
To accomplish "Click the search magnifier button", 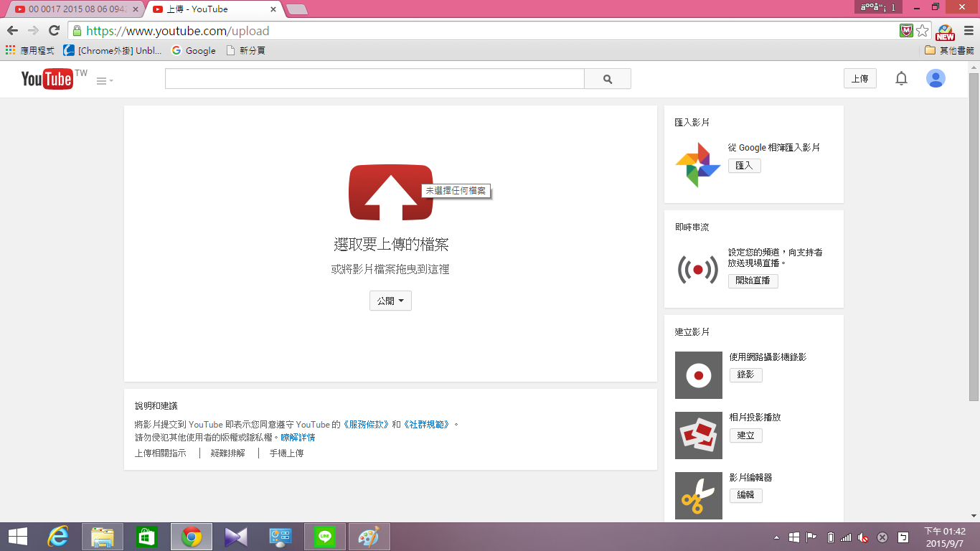I will tap(608, 79).
